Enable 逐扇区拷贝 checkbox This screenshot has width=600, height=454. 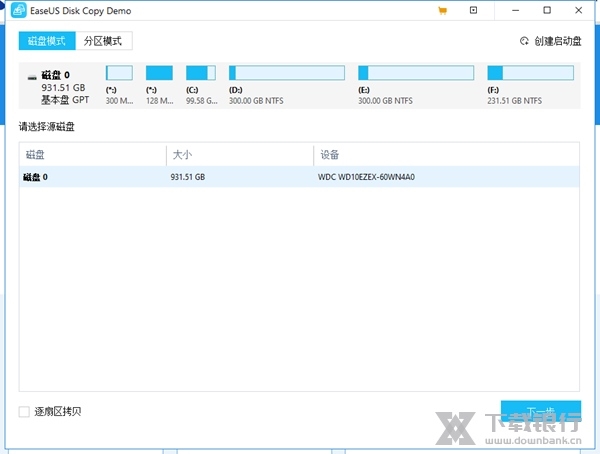[x=24, y=411]
